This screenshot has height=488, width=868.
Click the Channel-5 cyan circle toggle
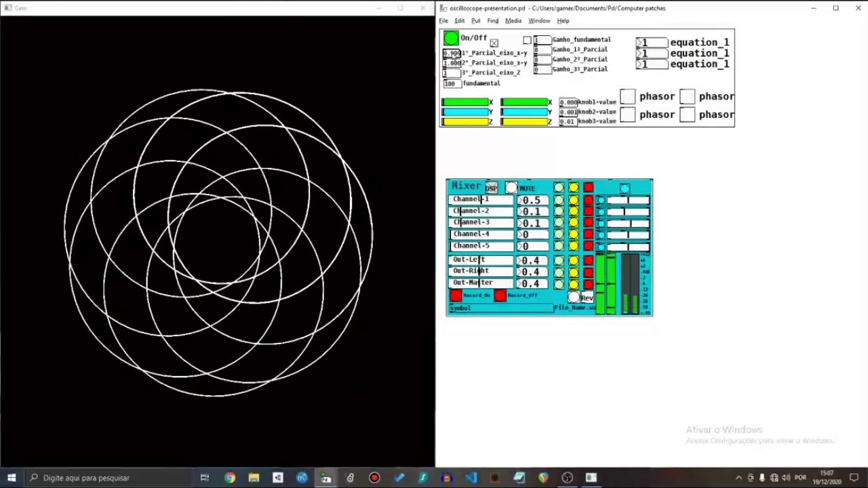click(601, 247)
